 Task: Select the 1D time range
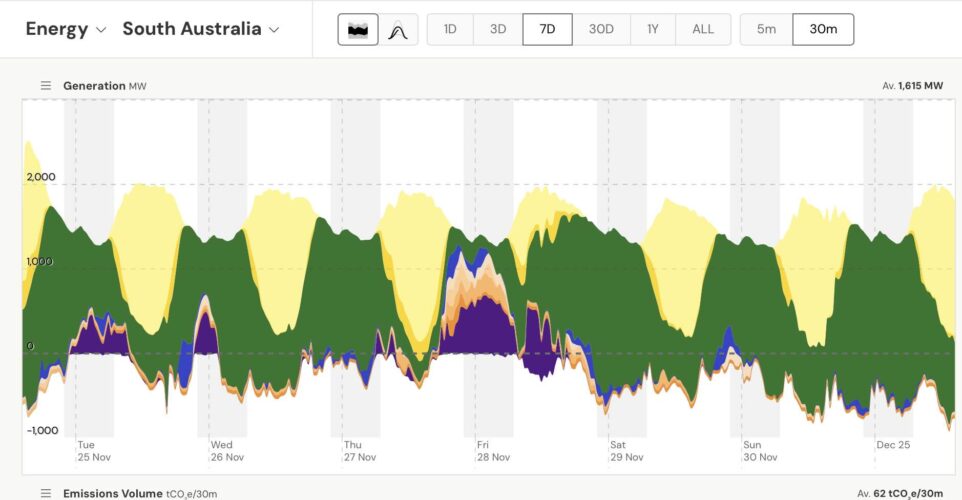pos(450,29)
